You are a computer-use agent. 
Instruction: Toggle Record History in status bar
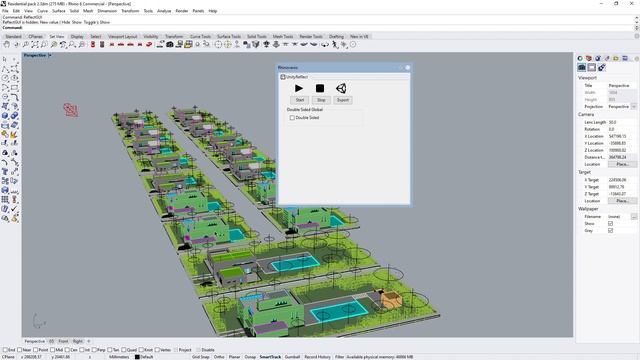(317, 357)
